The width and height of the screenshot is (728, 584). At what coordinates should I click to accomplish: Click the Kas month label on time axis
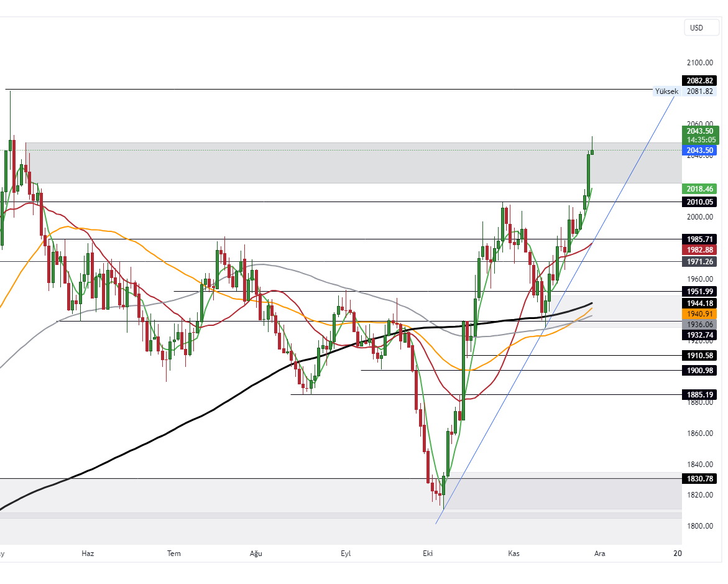click(x=514, y=554)
